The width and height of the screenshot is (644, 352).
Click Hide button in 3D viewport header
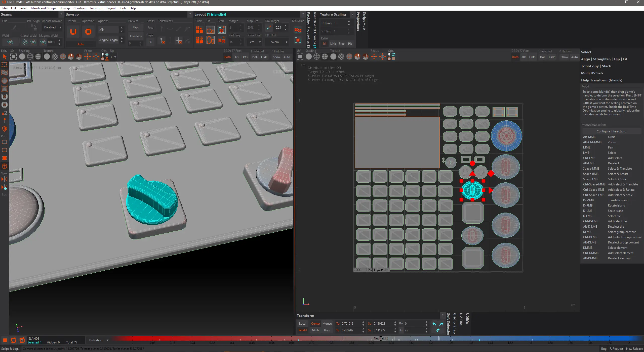click(264, 57)
